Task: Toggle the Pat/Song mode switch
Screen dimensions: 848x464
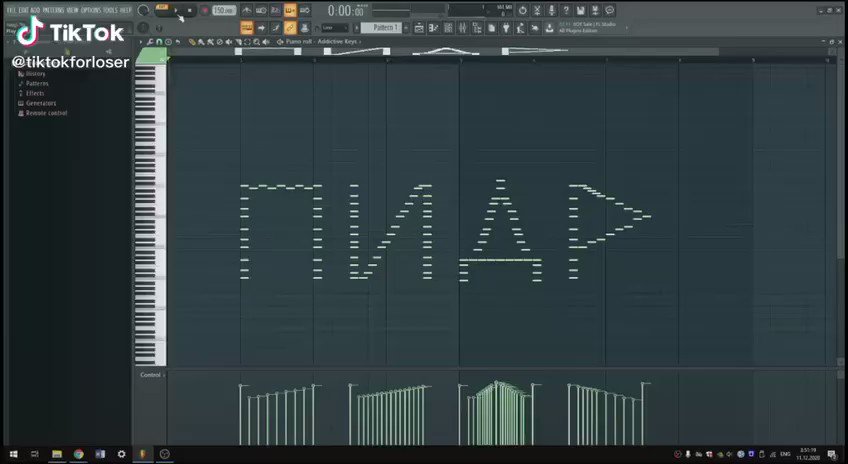Action: (162, 7)
